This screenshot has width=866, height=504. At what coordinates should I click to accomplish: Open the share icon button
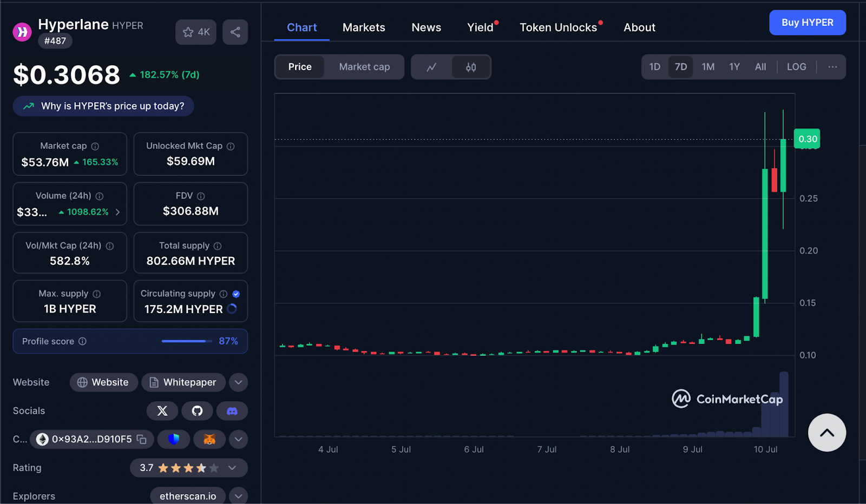235,32
